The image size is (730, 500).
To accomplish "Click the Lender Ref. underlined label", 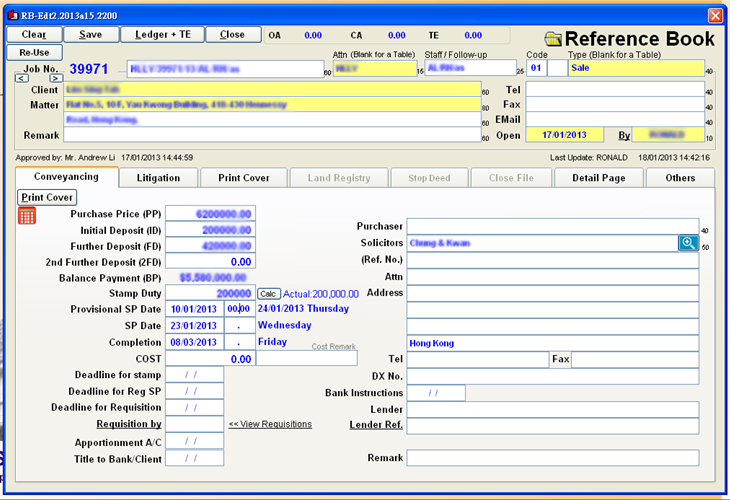I will pyautogui.click(x=376, y=425).
